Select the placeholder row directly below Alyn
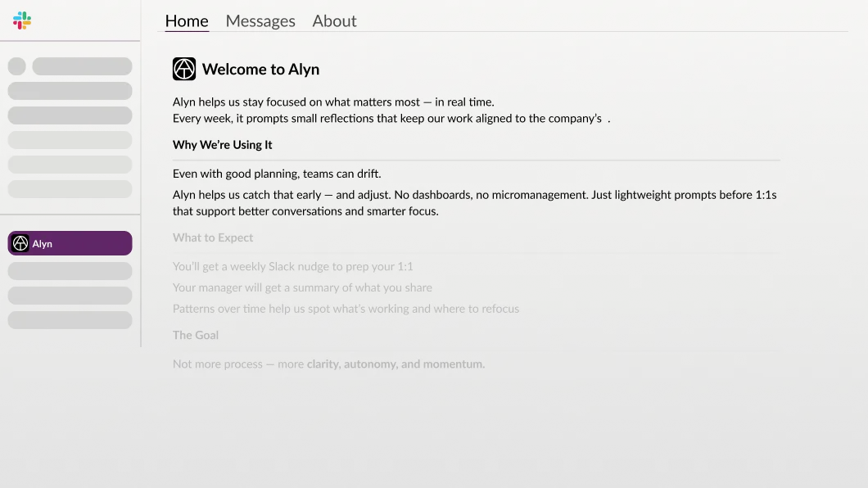The image size is (868, 488). [70, 271]
